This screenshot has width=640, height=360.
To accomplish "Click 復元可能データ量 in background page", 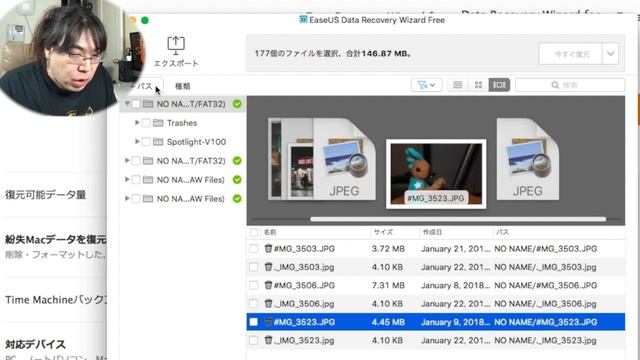I will click(45, 195).
